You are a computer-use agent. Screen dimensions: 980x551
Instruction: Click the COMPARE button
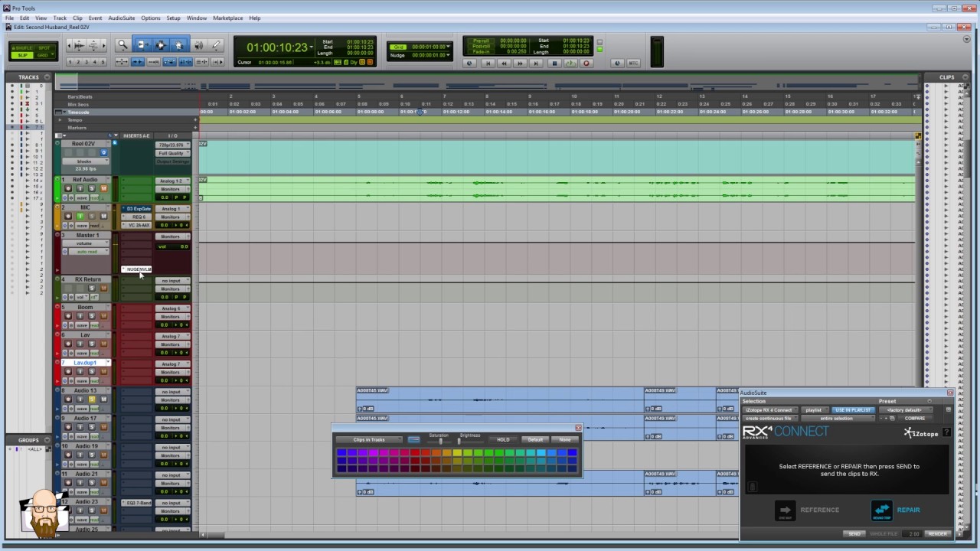coord(915,419)
